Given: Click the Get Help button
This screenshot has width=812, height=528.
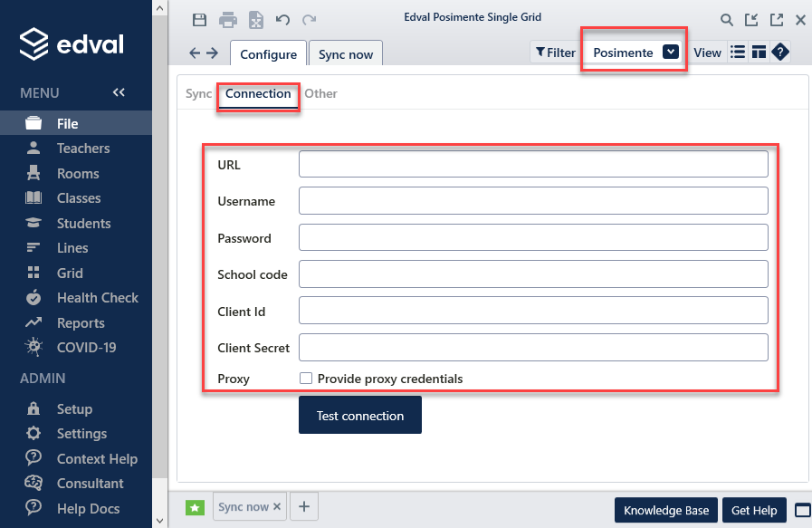Looking at the screenshot, I should (x=754, y=511).
